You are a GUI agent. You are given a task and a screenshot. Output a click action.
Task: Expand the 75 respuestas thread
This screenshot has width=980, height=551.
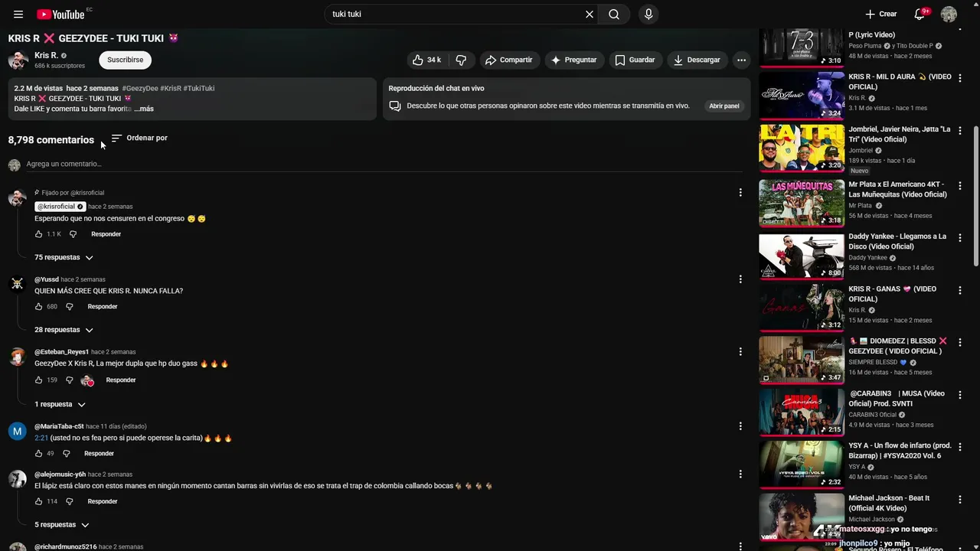(x=64, y=257)
